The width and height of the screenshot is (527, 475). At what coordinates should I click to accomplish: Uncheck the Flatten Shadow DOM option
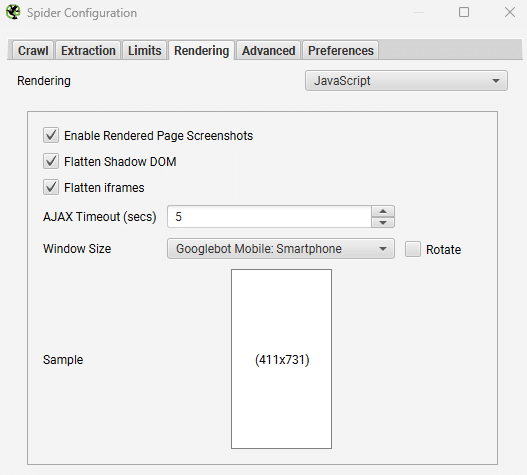[51, 161]
